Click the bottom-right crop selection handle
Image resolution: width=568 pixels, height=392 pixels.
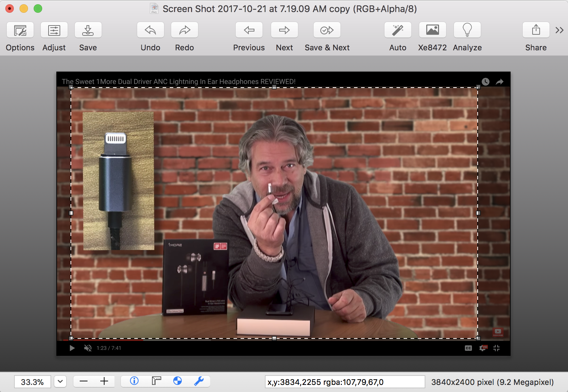(478, 338)
